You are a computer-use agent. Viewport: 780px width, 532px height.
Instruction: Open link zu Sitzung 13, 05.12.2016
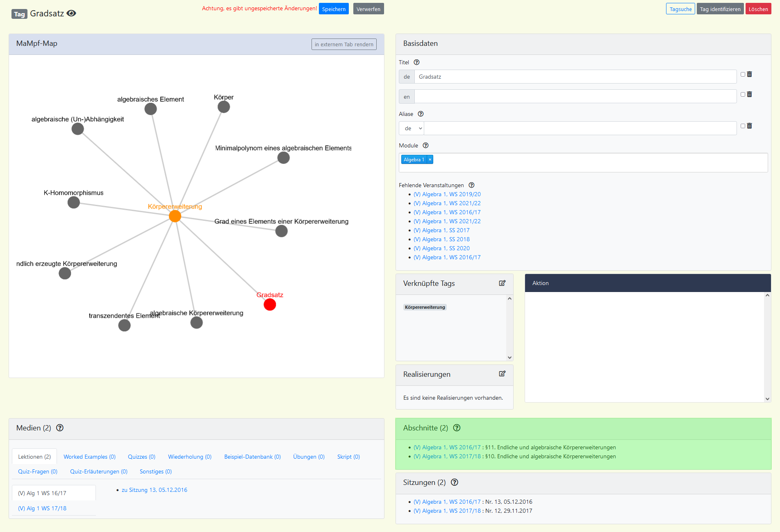[154, 490]
